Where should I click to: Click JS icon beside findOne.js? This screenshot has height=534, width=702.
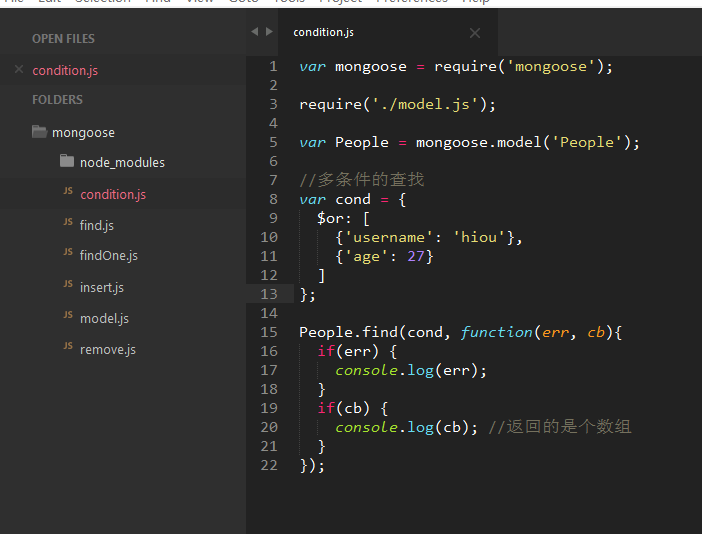click(68, 252)
